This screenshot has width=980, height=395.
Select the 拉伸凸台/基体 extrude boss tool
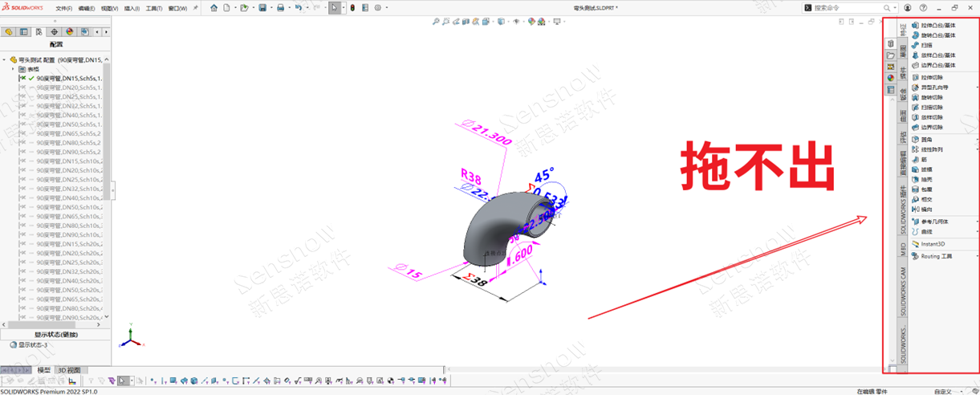937,25
